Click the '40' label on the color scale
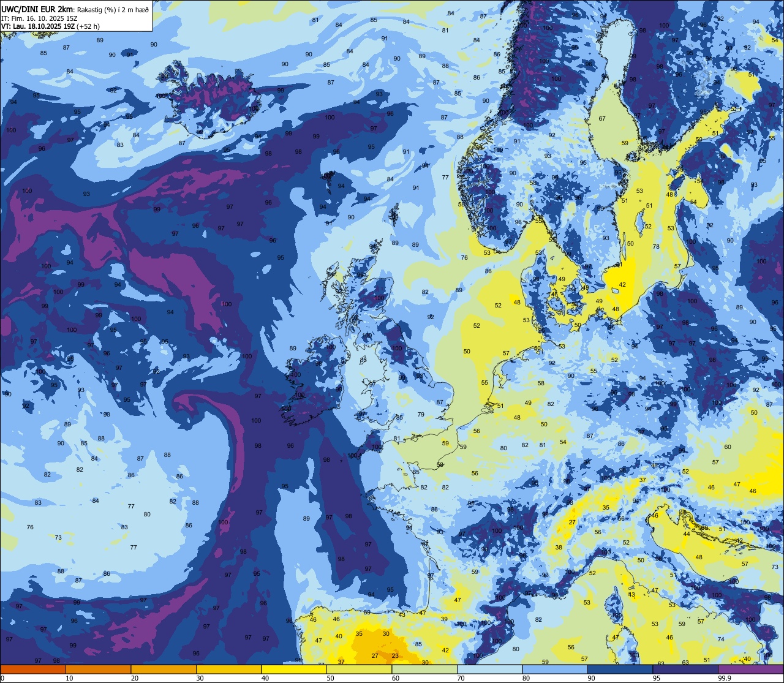 click(x=265, y=678)
